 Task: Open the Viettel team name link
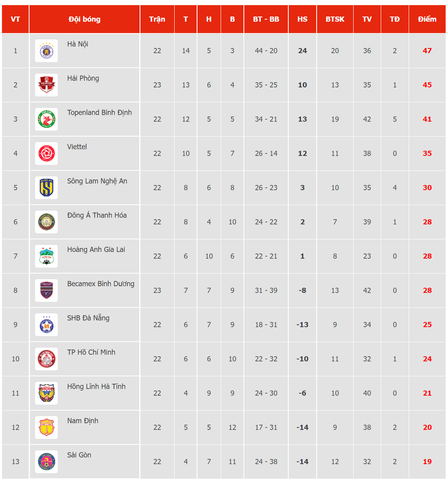(x=77, y=147)
